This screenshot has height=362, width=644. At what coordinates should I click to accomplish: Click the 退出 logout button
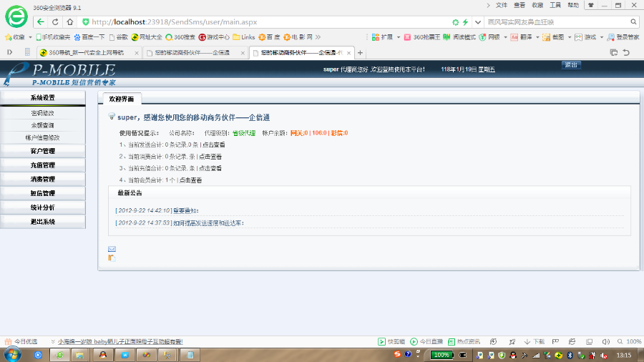[x=571, y=65]
